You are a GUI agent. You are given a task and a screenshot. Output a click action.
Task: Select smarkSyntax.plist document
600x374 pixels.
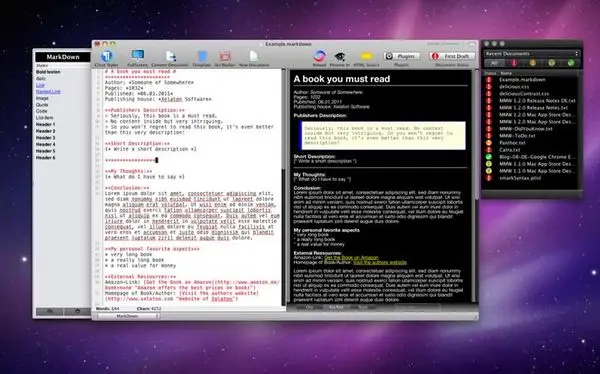[520, 178]
